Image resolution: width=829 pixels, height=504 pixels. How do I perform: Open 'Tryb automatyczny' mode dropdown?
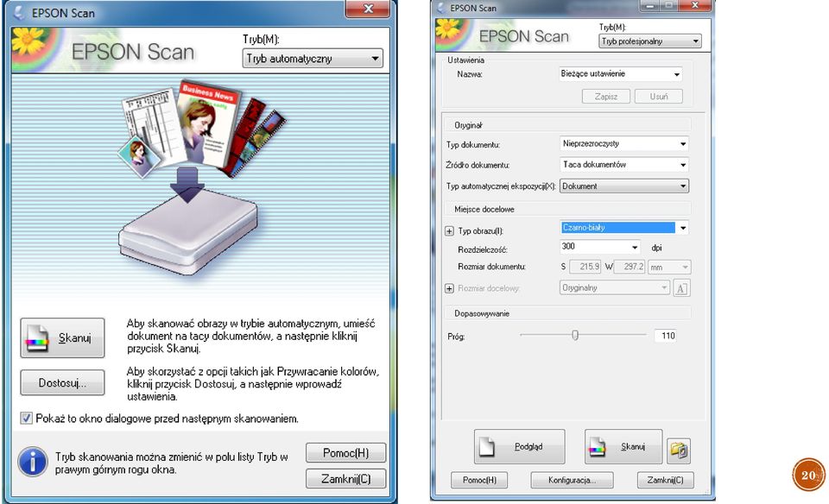(313, 58)
